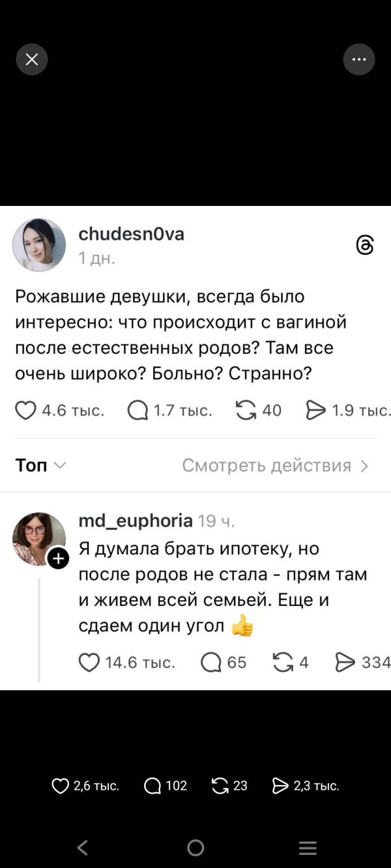The height and width of the screenshot is (868, 391).
Task: Open chudesn0va profile picture
Action: pos(39,245)
